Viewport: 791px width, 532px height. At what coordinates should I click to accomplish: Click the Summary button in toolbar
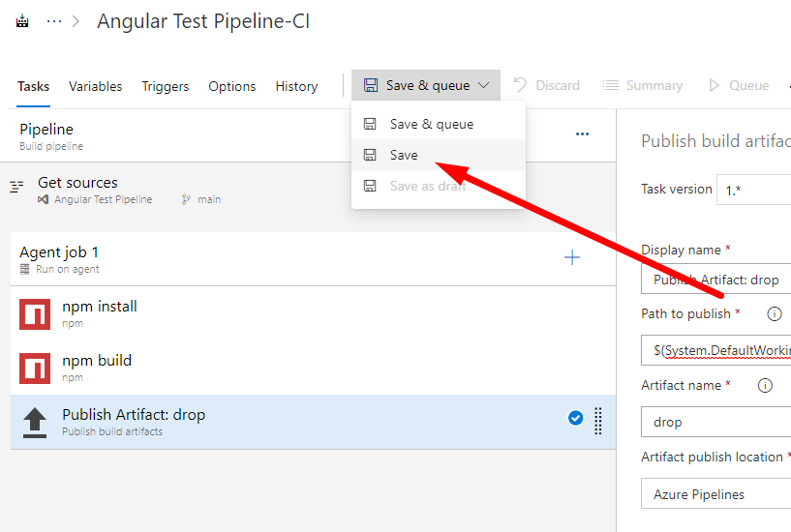click(643, 85)
